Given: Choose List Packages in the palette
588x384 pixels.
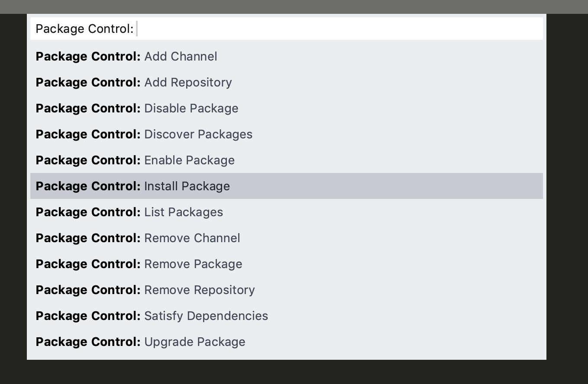Looking at the screenshot, I should pyautogui.click(x=286, y=212).
